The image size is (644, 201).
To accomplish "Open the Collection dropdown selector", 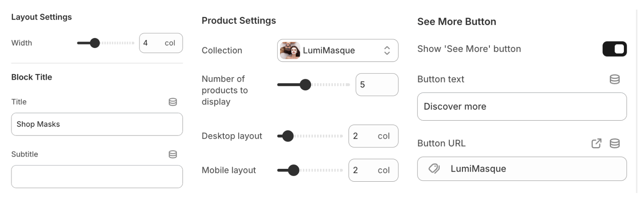I will pyautogui.click(x=337, y=51).
